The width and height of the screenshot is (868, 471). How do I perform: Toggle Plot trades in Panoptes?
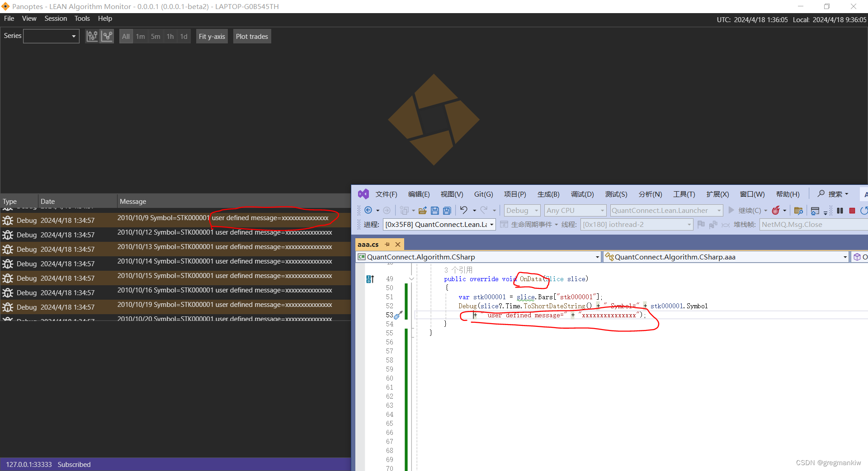252,37
